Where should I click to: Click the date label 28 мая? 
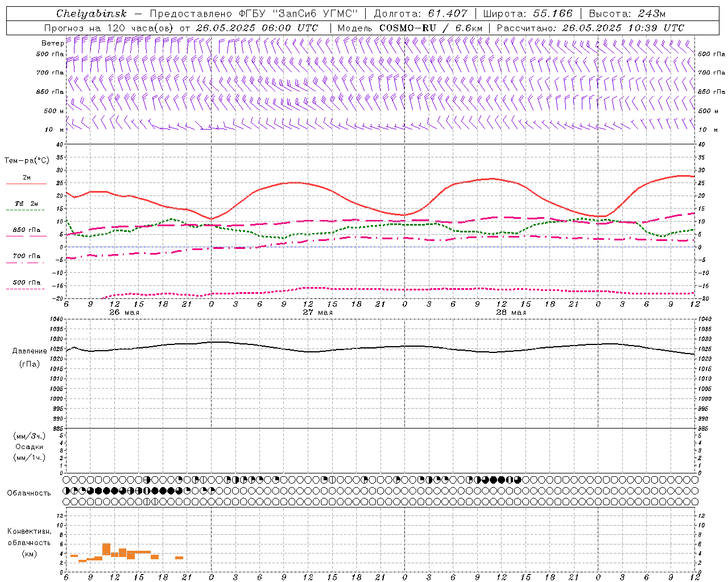(511, 313)
